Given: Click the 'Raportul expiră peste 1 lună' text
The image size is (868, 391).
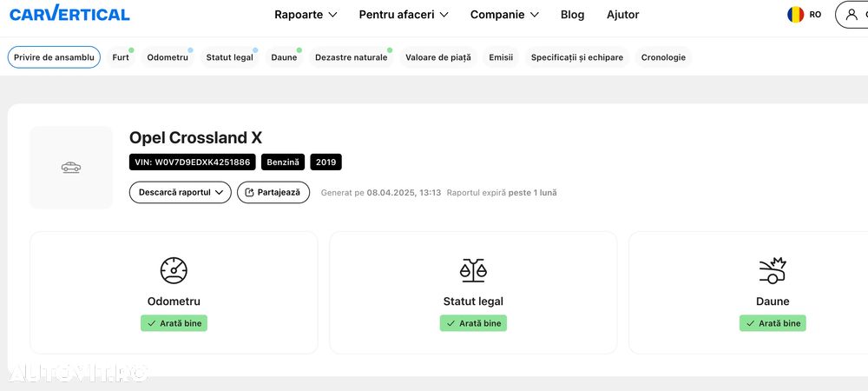Looking at the screenshot, I should tap(502, 193).
